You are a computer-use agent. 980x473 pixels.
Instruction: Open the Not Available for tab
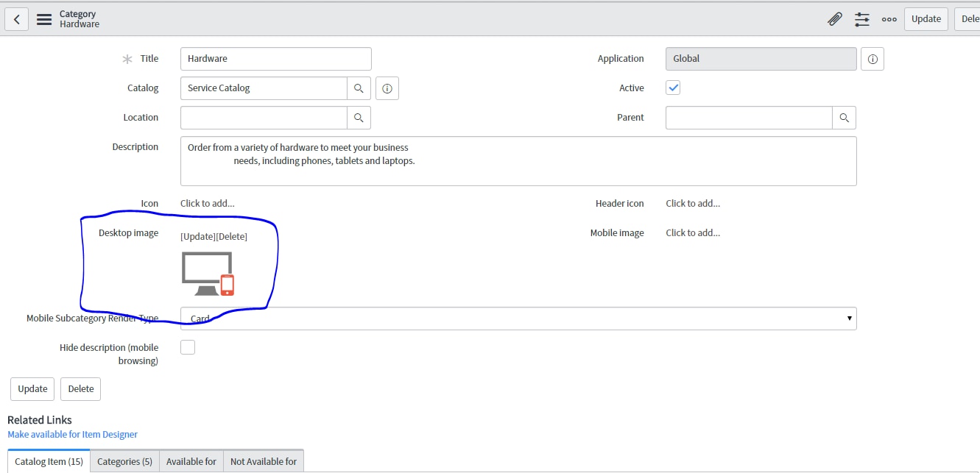click(x=263, y=461)
